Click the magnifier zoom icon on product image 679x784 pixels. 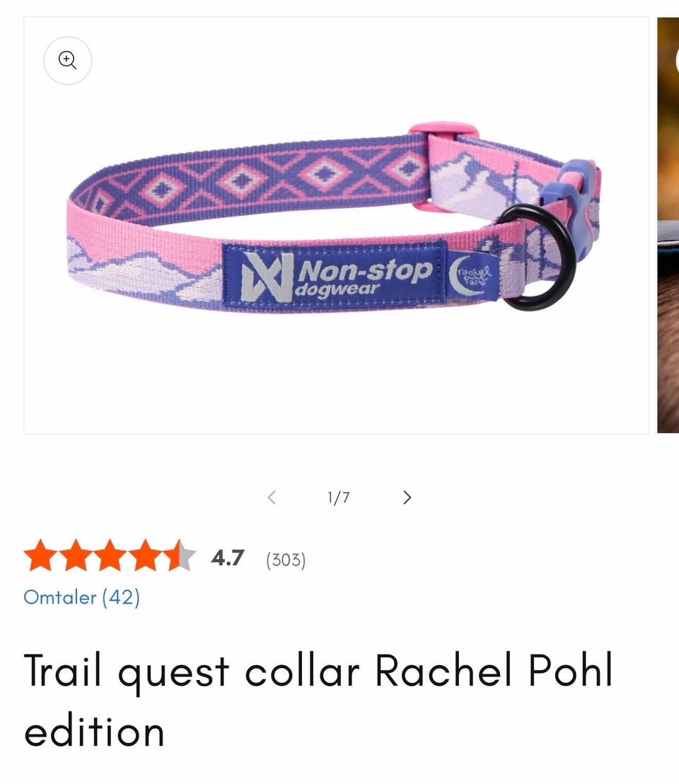coord(67,60)
